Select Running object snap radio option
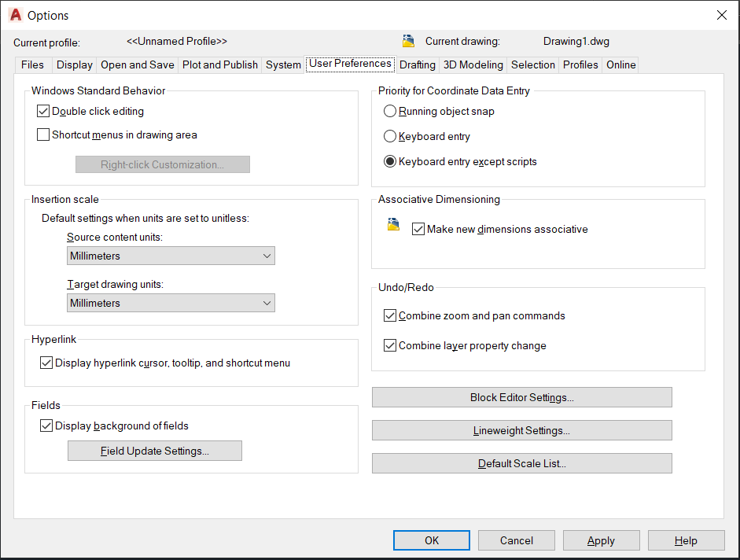The height and width of the screenshot is (560, 740). pyautogui.click(x=390, y=112)
